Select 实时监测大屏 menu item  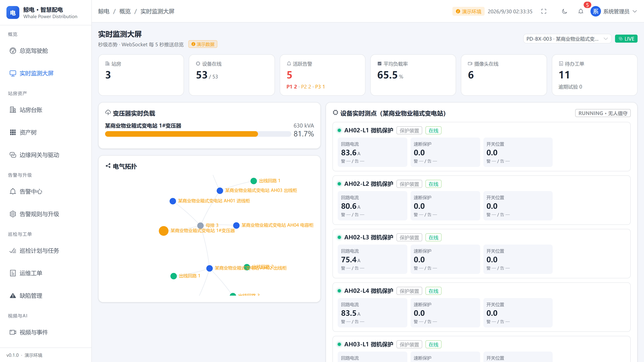45,73
